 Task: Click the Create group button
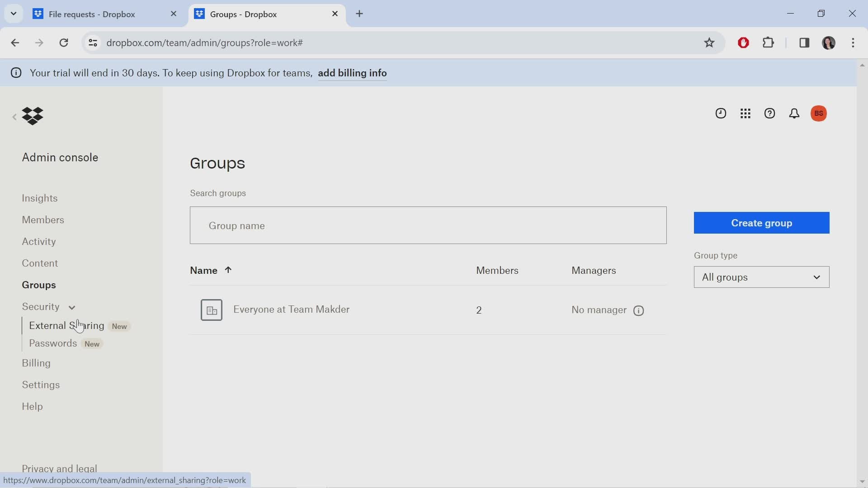(x=762, y=223)
